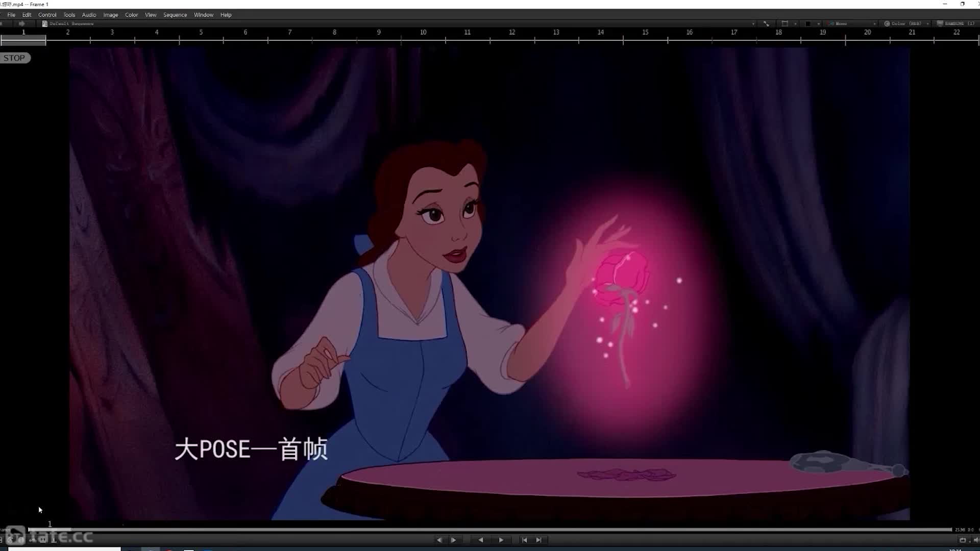Minimize the player window
The image size is (980, 551).
(945, 4)
